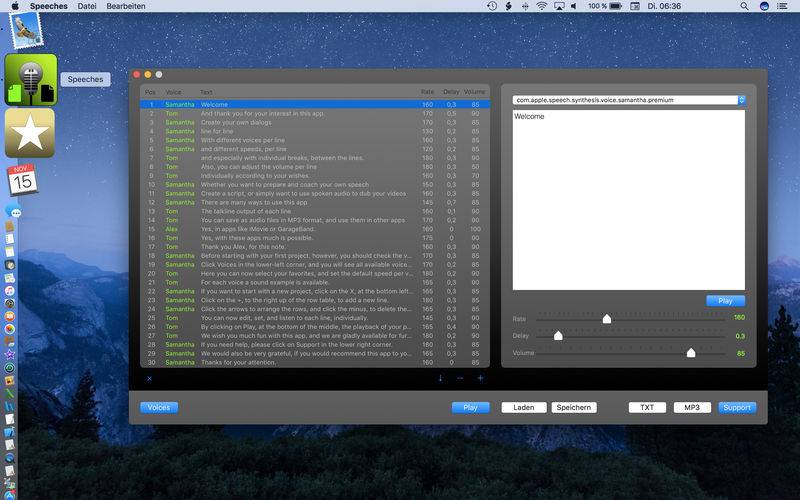Click the Time Machine menu bar icon
This screenshot has width=800, height=500.
coord(491,6)
